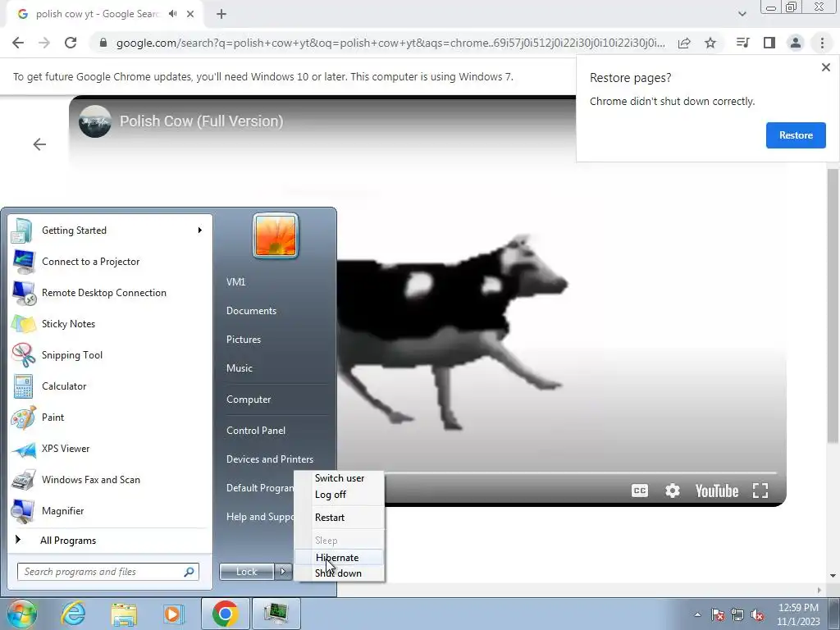
Task: Open Paint application
Action: [110, 418]
